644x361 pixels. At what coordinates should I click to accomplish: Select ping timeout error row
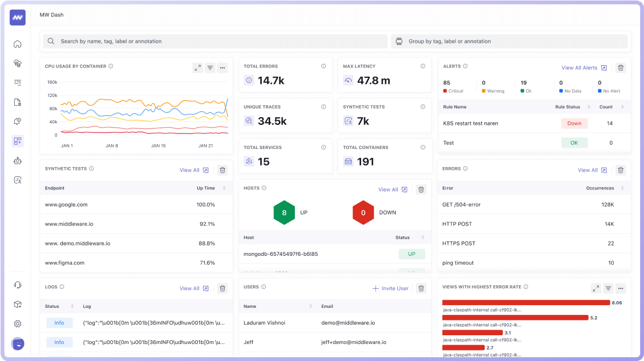(535, 263)
